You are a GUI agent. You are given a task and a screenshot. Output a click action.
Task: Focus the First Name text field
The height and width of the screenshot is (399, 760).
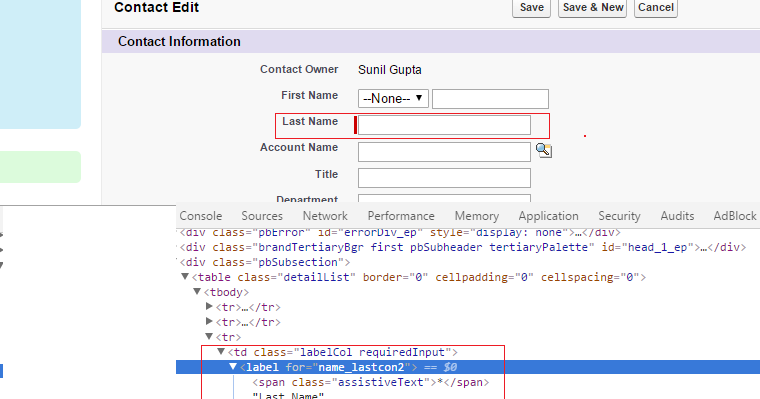pos(490,99)
